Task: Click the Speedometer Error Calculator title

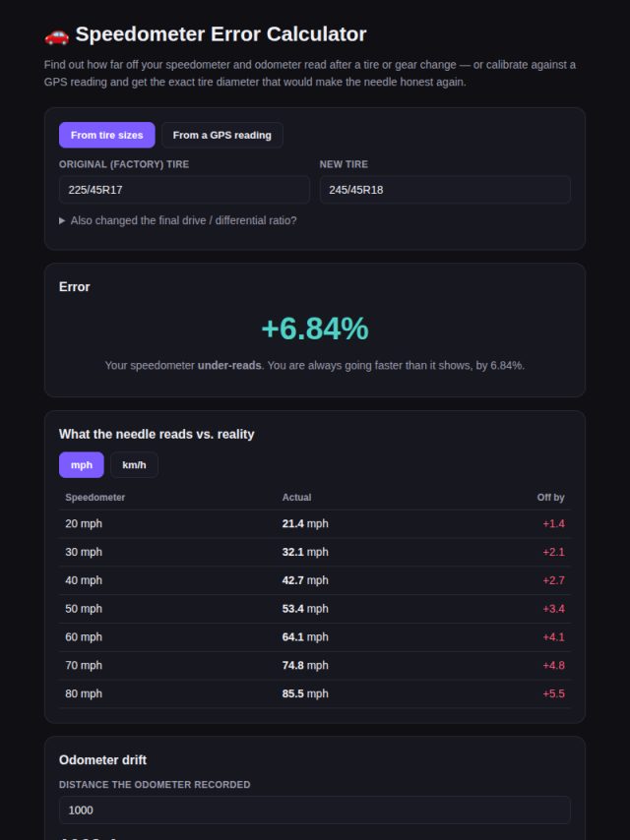Action: point(220,34)
